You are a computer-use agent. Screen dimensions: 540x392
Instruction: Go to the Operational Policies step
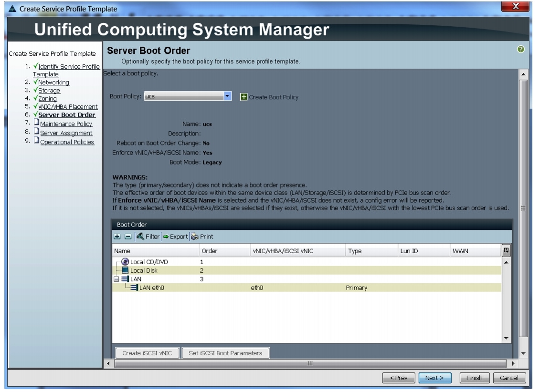tap(67, 142)
